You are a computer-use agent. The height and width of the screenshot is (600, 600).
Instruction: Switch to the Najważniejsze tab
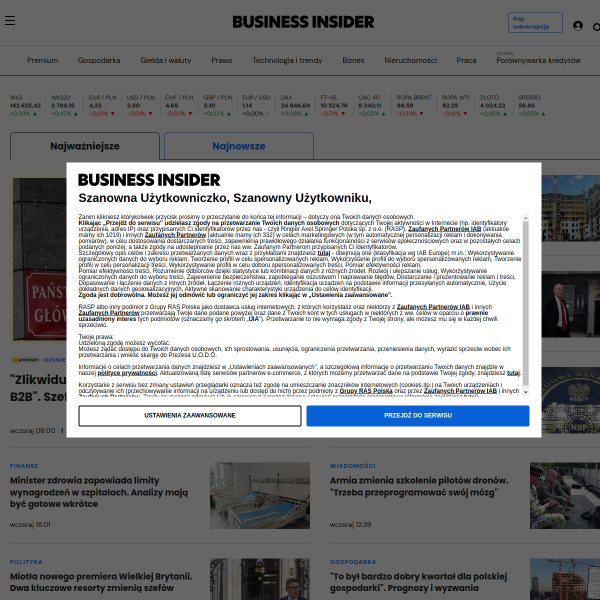[x=85, y=146]
